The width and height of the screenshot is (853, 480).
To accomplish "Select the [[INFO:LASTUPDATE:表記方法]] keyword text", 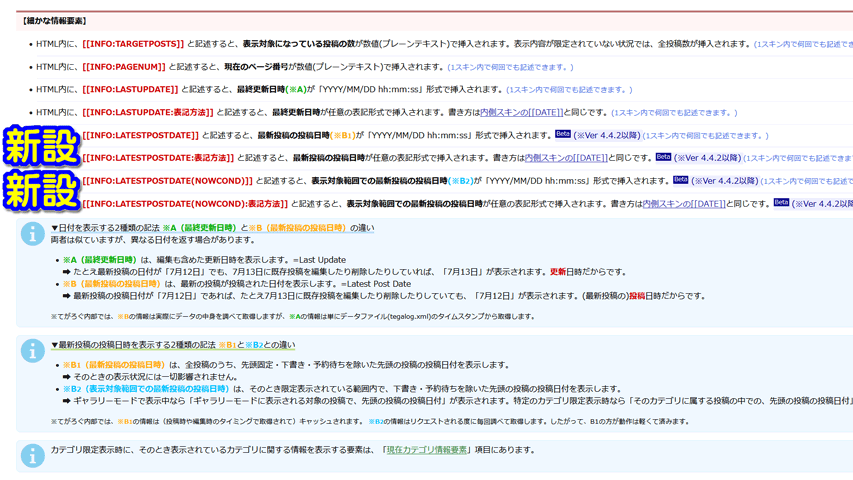I will (x=148, y=112).
